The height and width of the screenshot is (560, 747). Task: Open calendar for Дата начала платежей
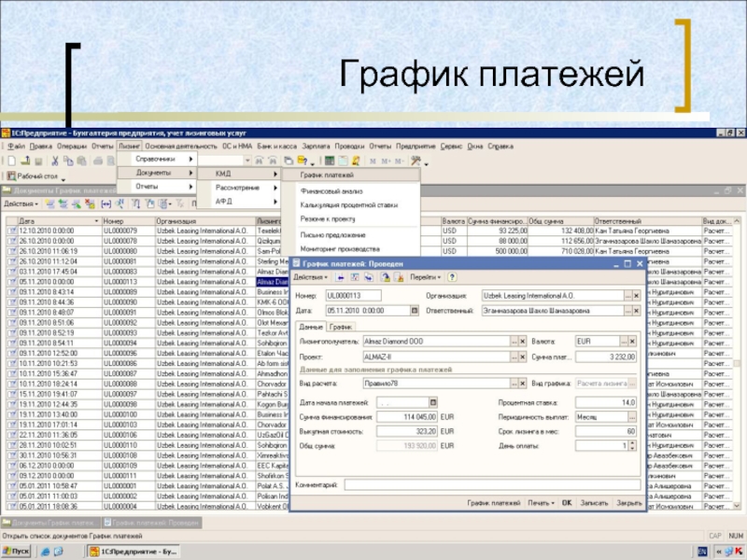pos(433,402)
